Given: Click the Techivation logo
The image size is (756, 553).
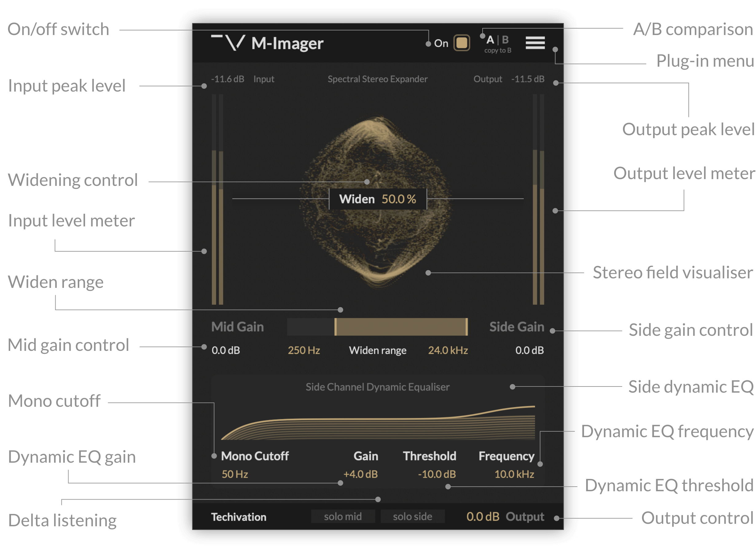Looking at the screenshot, I should click(x=239, y=516).
